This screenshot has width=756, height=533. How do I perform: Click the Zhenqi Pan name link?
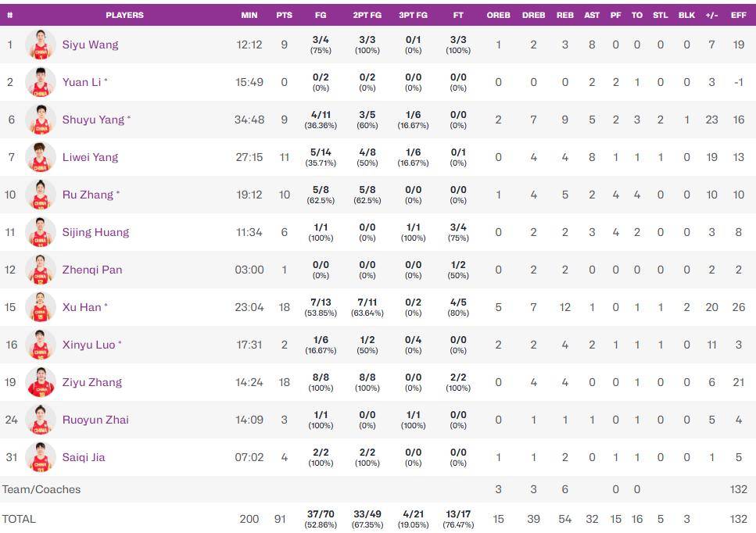coord(92,270)
